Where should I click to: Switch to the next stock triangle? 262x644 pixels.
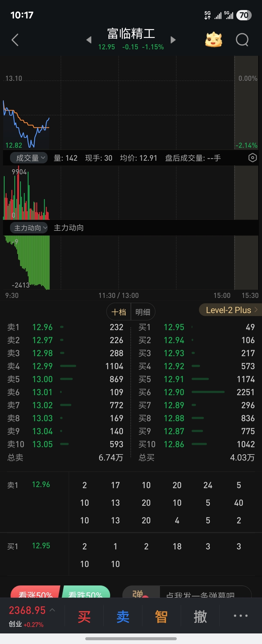pos(173,40)
